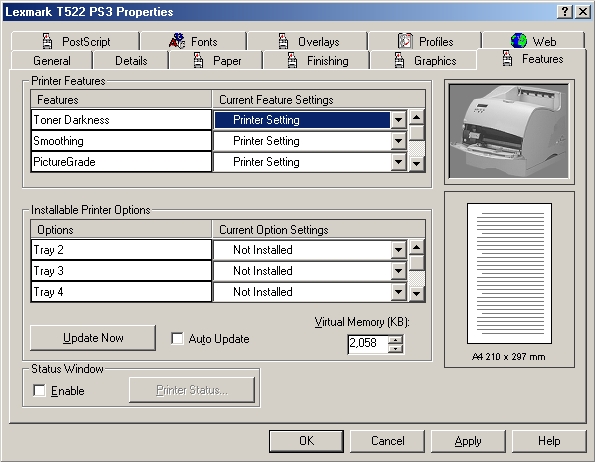
Task: Open the Overlays tab
Action: click(x=308, y=41)
